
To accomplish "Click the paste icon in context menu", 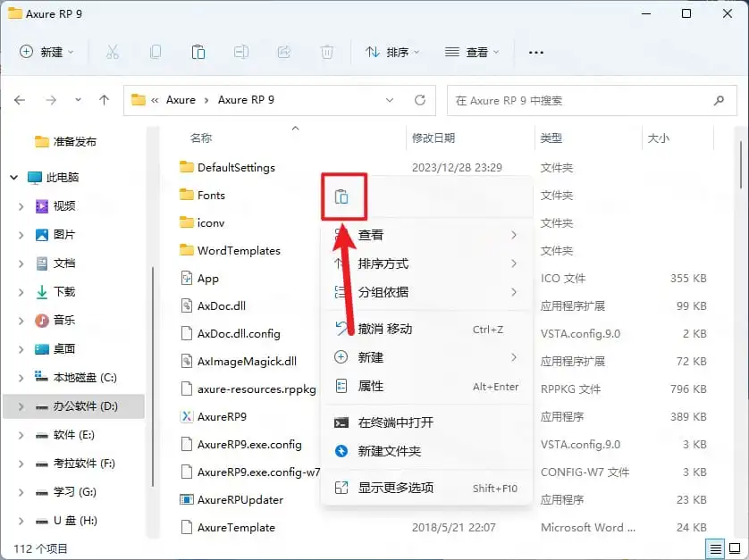I will coord(341,196).
